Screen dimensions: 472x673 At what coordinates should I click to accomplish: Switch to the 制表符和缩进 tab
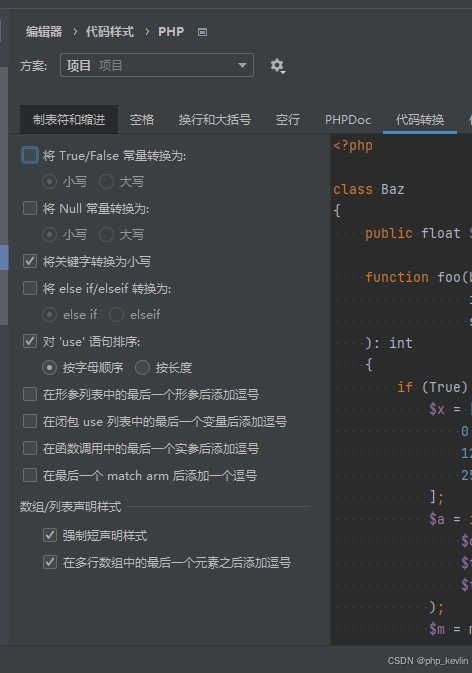(69, 120)
